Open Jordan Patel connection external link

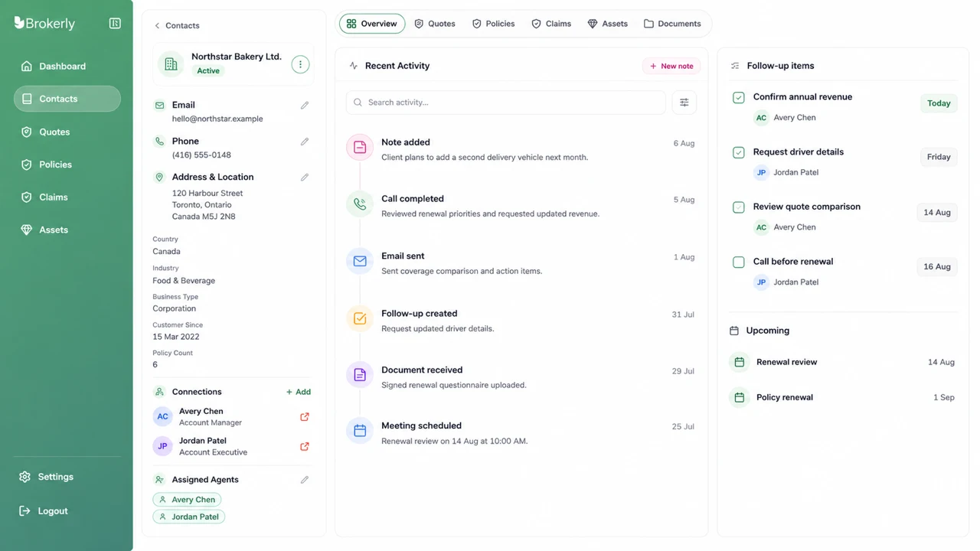click(x=305, y=446)
